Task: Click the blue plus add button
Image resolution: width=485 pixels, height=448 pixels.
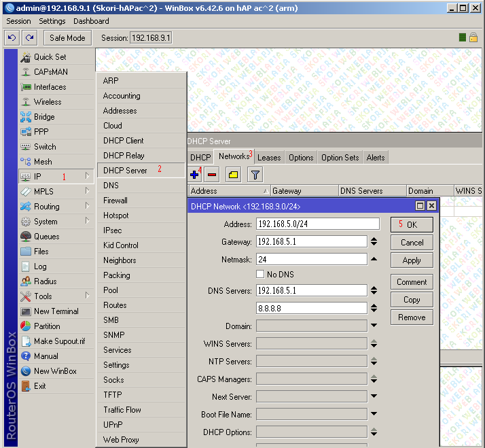Action: coord(195,175)
